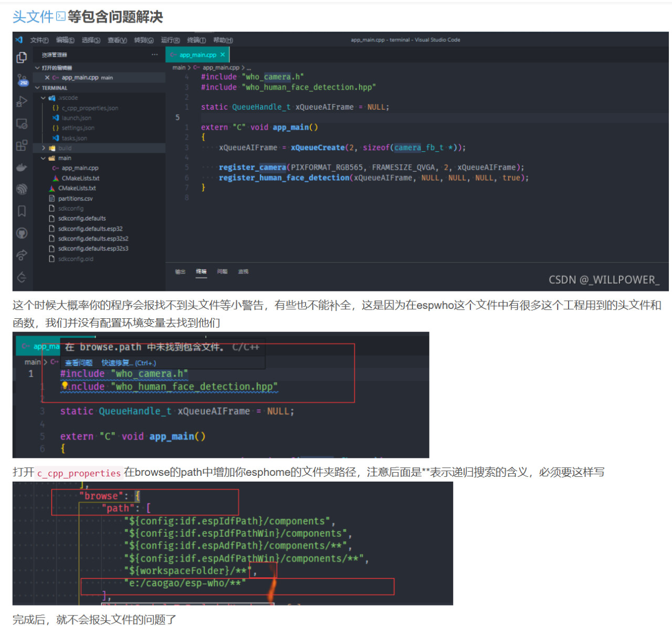672x636 pixels.
Task: Open the Explorer view in activity bar
Action: tap(22, 57)
